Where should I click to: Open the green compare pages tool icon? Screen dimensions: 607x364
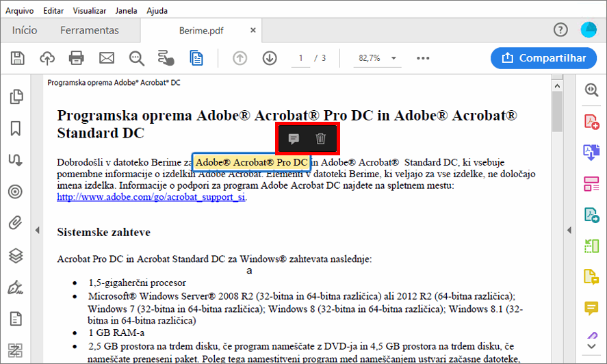tap(591, 246)
